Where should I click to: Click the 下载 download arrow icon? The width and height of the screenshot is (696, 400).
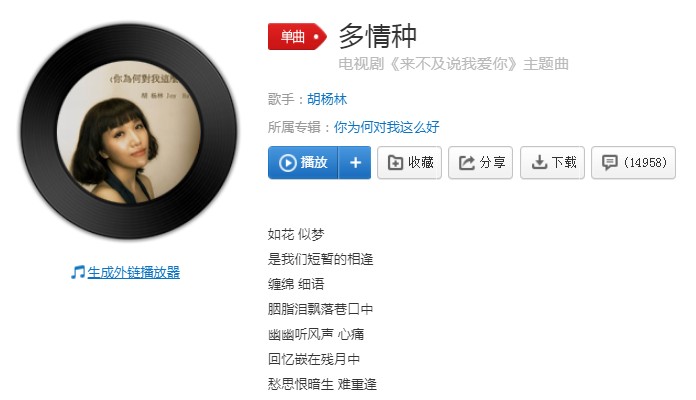coord(539,162)
